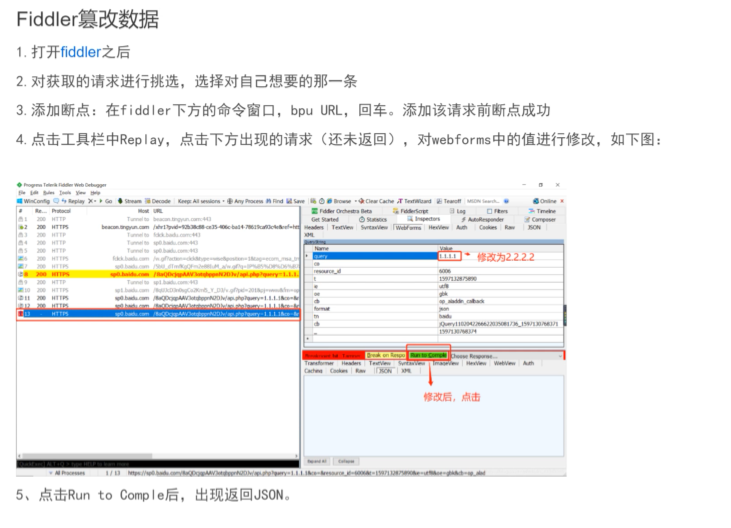This screenshot has width=731, height=528.
Task: Select the request HexView inspector tab
Action: click(438, 227)
